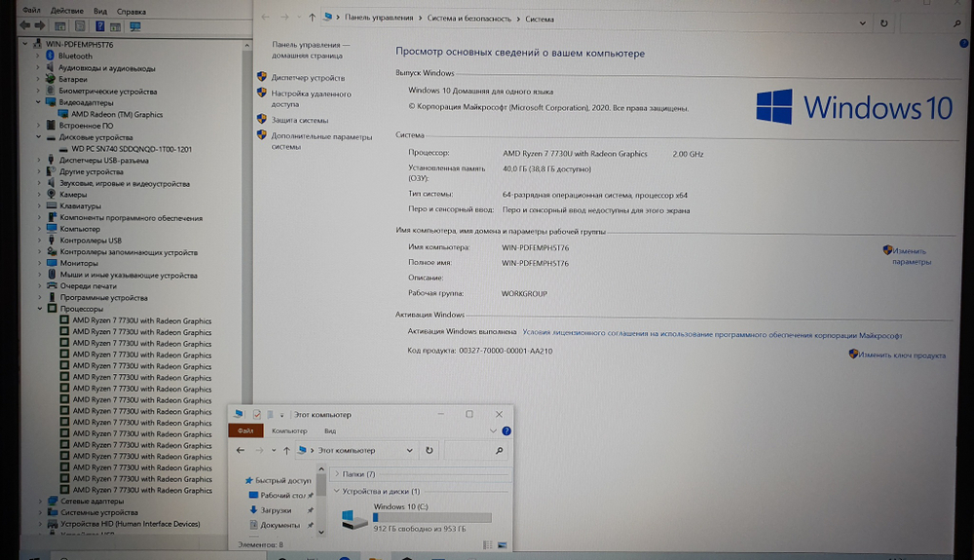Viewport: 974px width, 560px height.
Task: Click the Properties icon in Device Manager toolbar
Action: [x=80, y=26]
